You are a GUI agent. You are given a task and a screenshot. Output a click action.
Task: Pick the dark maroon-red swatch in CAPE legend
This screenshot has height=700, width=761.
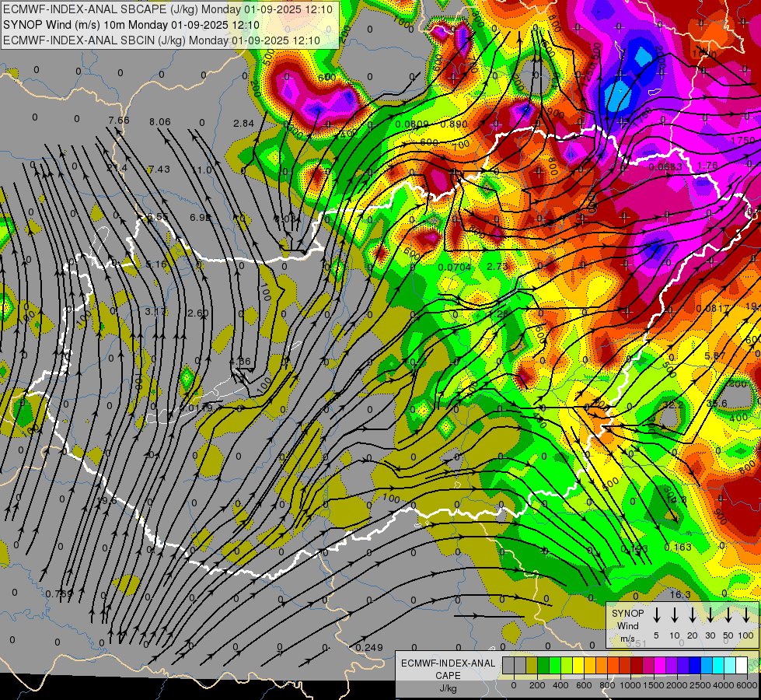[x=637, y=666]
